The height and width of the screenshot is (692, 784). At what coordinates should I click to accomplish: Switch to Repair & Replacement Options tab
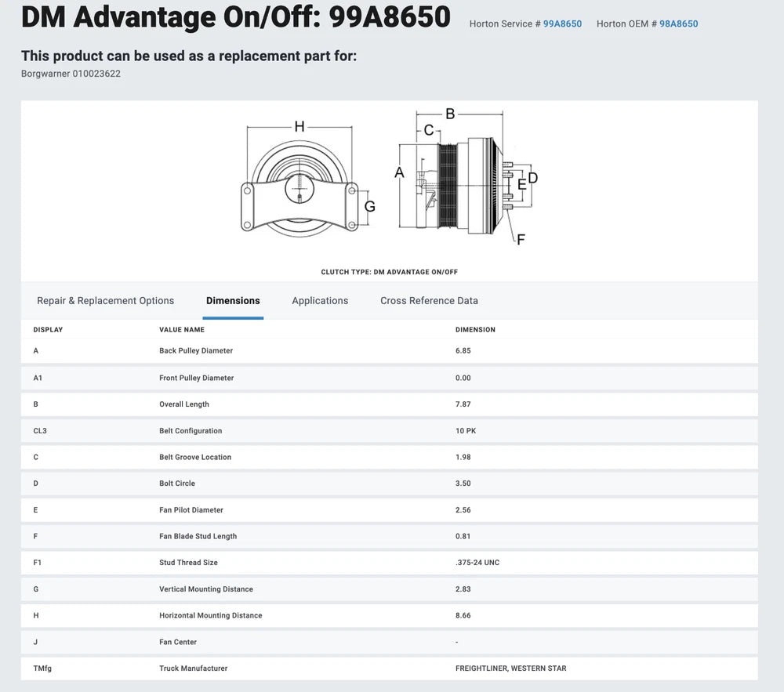click(105, 301)
